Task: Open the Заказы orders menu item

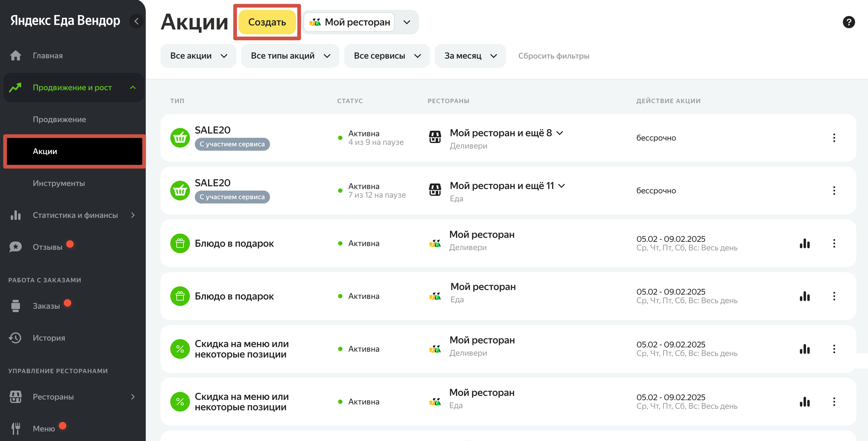Action: (46, 306)
